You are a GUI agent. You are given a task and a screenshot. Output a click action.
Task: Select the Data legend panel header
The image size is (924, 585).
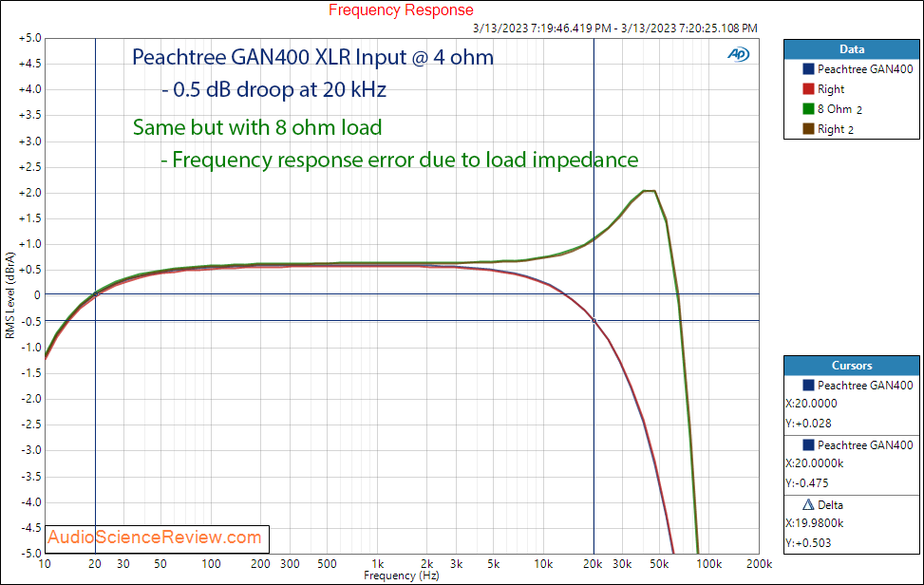pos(852,49)
